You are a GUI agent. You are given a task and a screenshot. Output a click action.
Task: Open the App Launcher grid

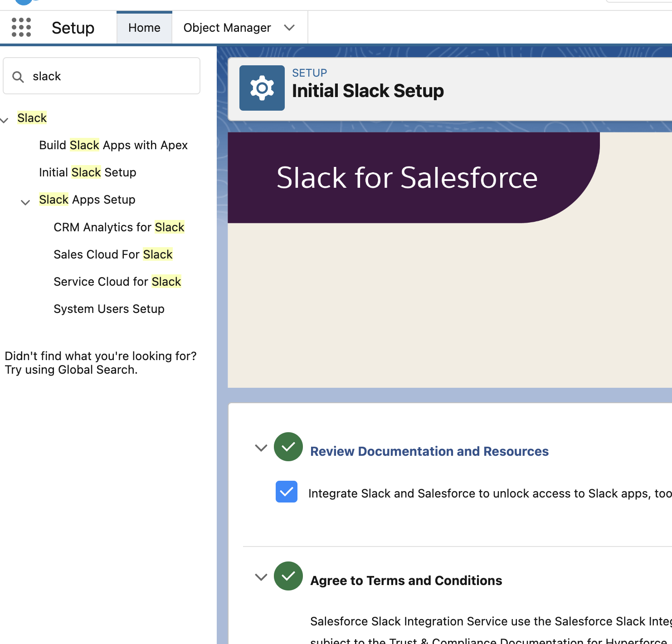21,27
